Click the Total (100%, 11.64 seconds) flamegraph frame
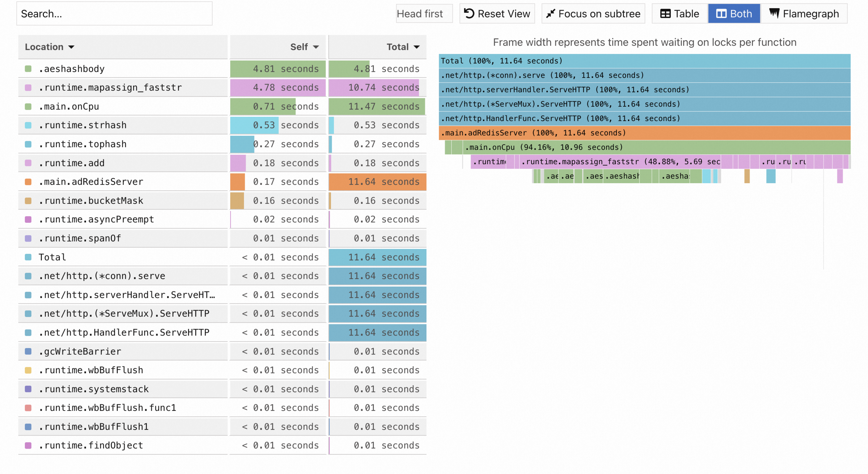868x474 pixels. pyautogui.click(x=645, y=61)
